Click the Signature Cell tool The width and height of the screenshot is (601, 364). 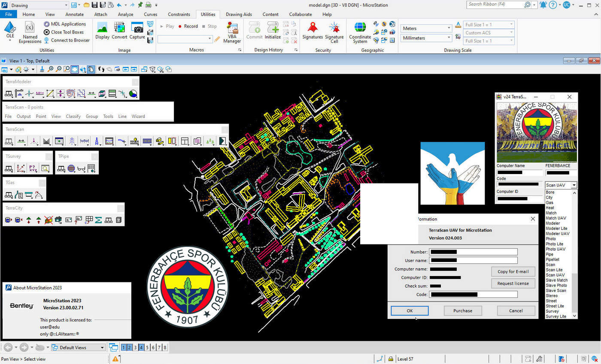pos(334,33)
